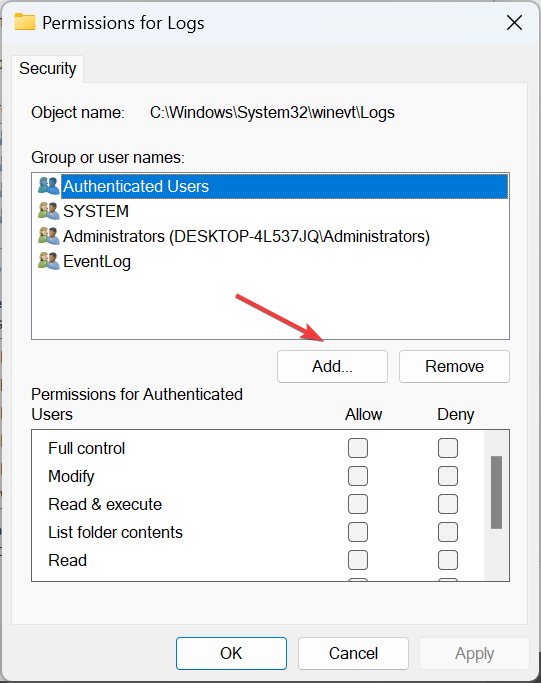Click the Authenticated Users group icon

coord(48,186)
